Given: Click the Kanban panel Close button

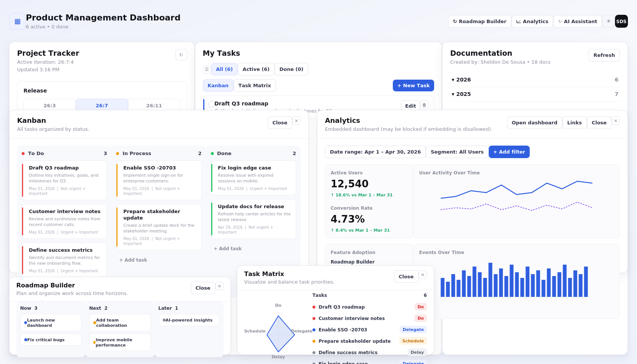Looking at the screenshot, I should pyautogui.click(x=280, y=123).
